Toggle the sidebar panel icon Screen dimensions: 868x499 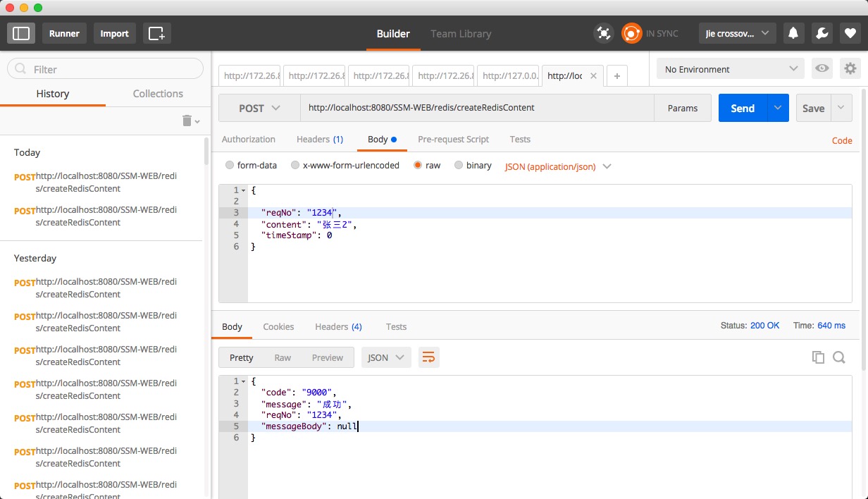click(21, 33)
